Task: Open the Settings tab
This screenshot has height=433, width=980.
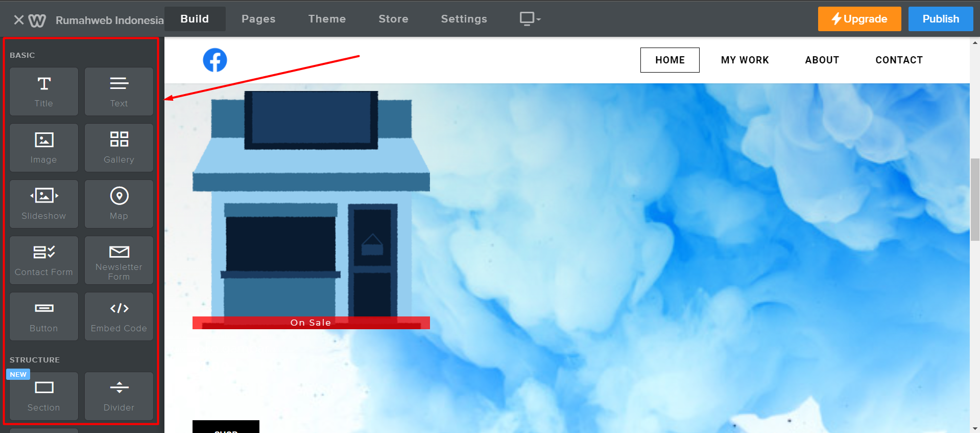Action: pos(464,19)
